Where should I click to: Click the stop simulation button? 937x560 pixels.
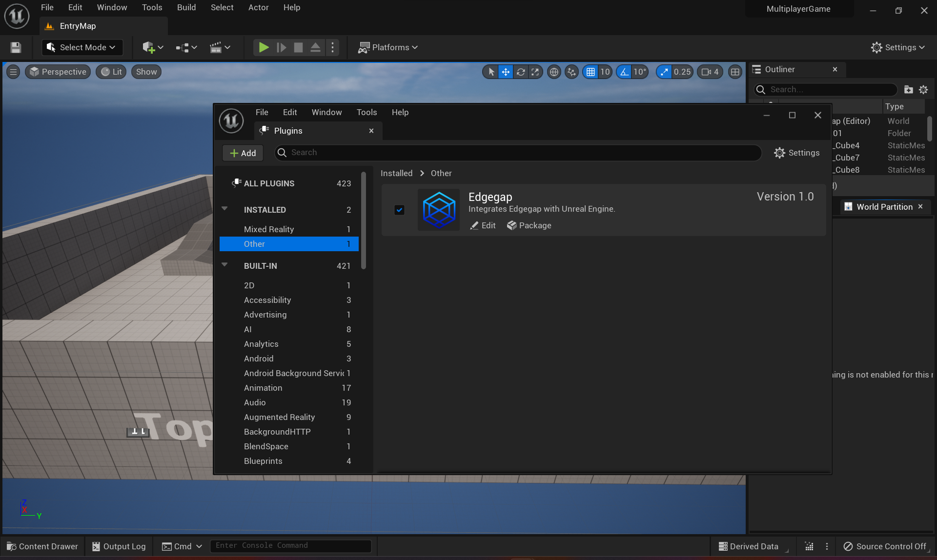(x=298, y=47)
